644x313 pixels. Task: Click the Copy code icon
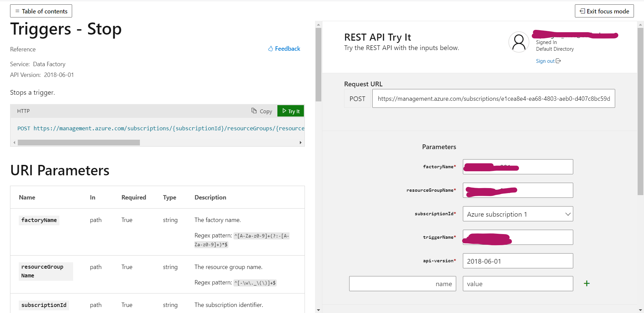click(x=254, y=111)
